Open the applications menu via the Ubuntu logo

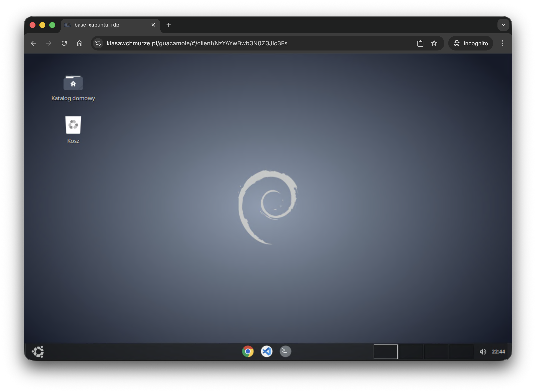38,351
